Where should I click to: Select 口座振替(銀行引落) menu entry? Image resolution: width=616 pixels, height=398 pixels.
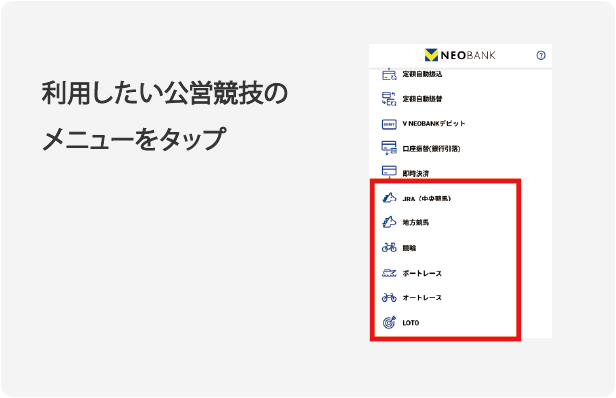431,149
